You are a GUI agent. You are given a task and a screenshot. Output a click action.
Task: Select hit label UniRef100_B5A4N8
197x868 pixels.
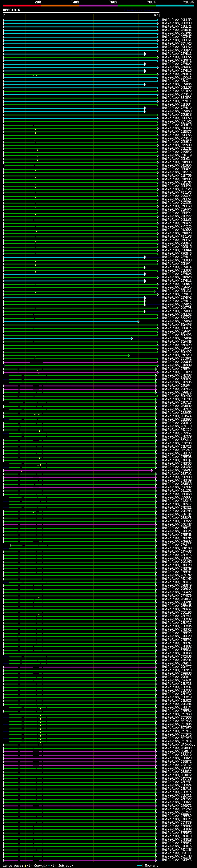tap(177, 470)
